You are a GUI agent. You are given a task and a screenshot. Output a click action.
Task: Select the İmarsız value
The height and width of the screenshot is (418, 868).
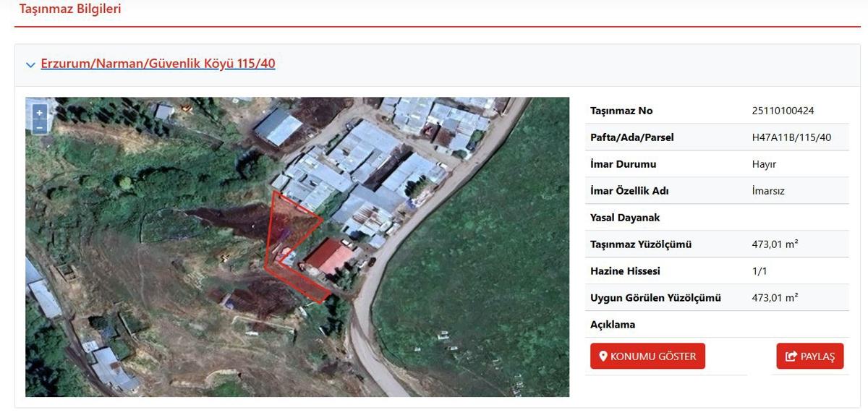[x=768, y=191]
